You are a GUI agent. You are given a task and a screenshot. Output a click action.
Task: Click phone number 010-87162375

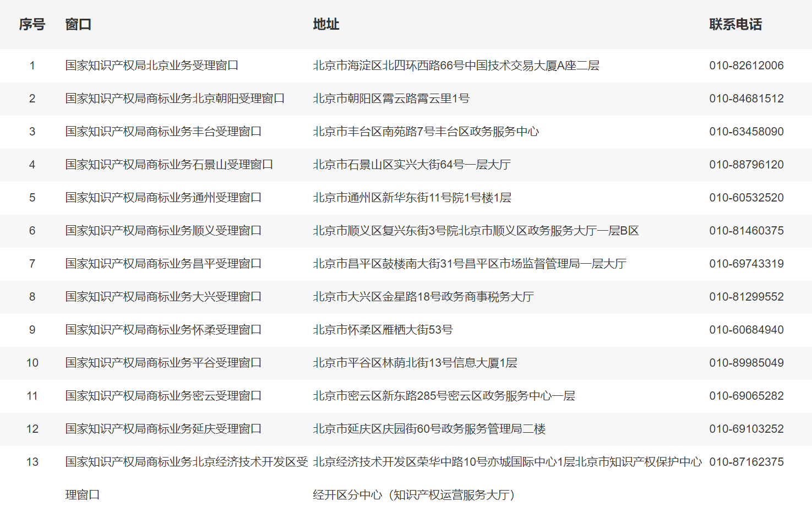[746, 462]
